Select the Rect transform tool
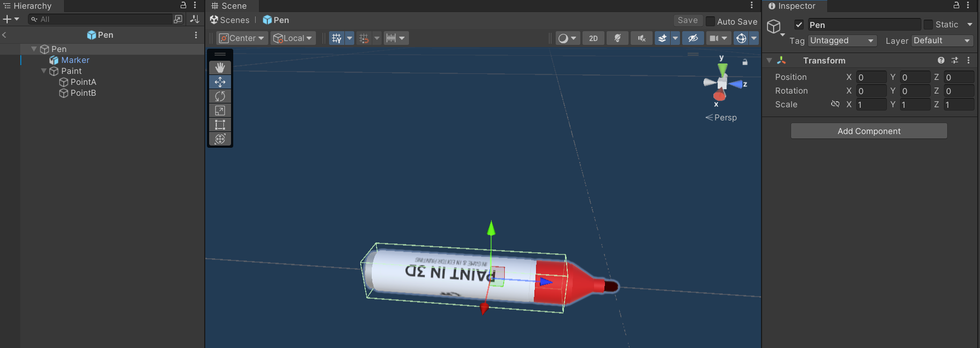Viewport: 980px width, 348px height. point(220,125)
